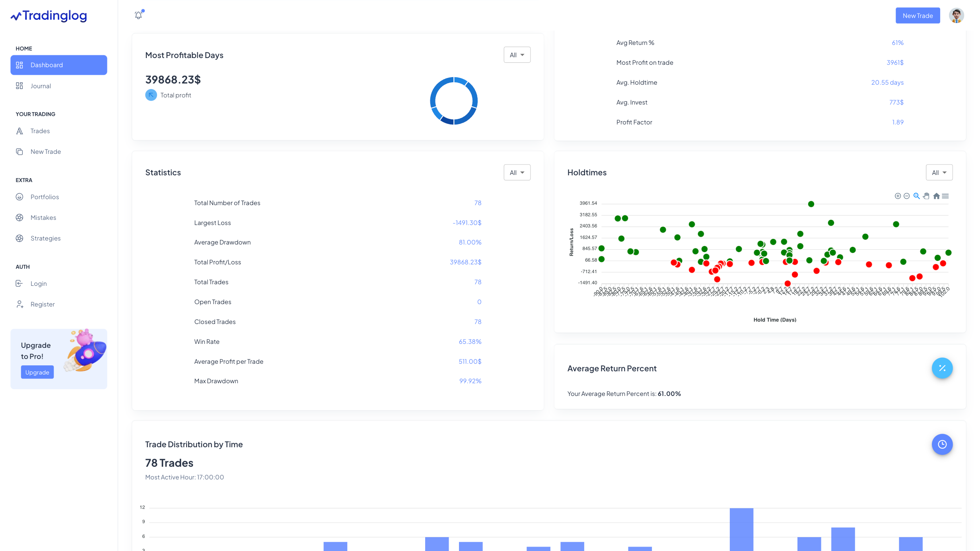Viewport: 980px width, 551px height.
Task: Click the Avg Return % value 61%
Action: point(898,43)
